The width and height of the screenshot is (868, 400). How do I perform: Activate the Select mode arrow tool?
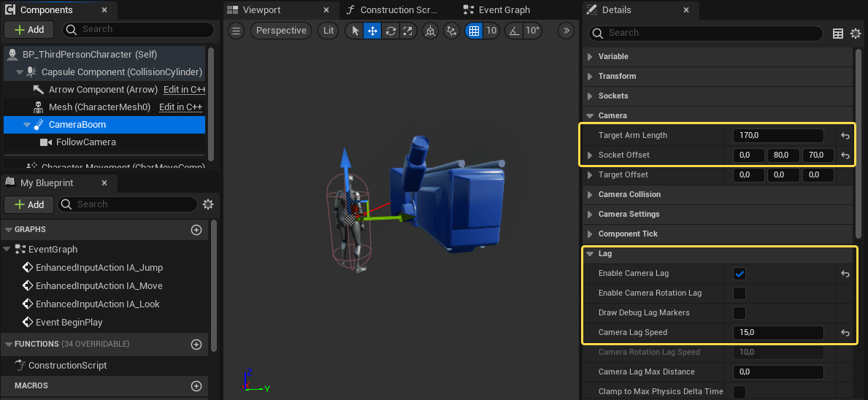(x=356, y=31)
